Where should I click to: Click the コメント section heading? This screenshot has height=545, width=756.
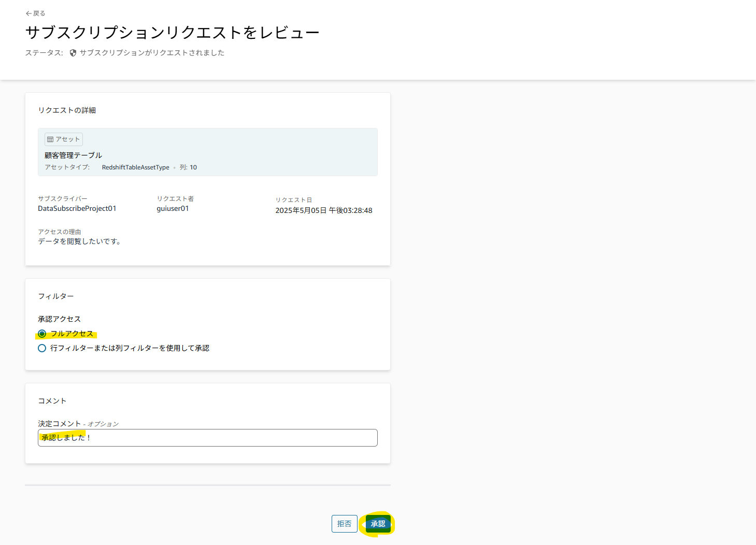(52, 401)
